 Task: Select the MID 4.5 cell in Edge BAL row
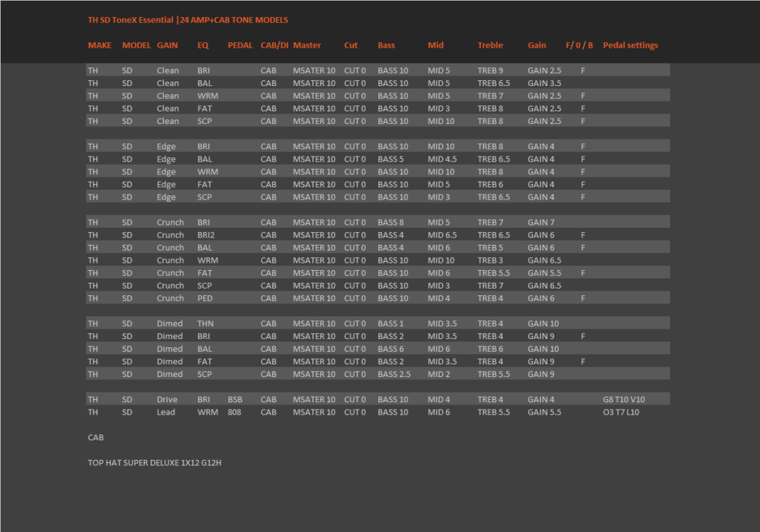click(x=442, y=159)
